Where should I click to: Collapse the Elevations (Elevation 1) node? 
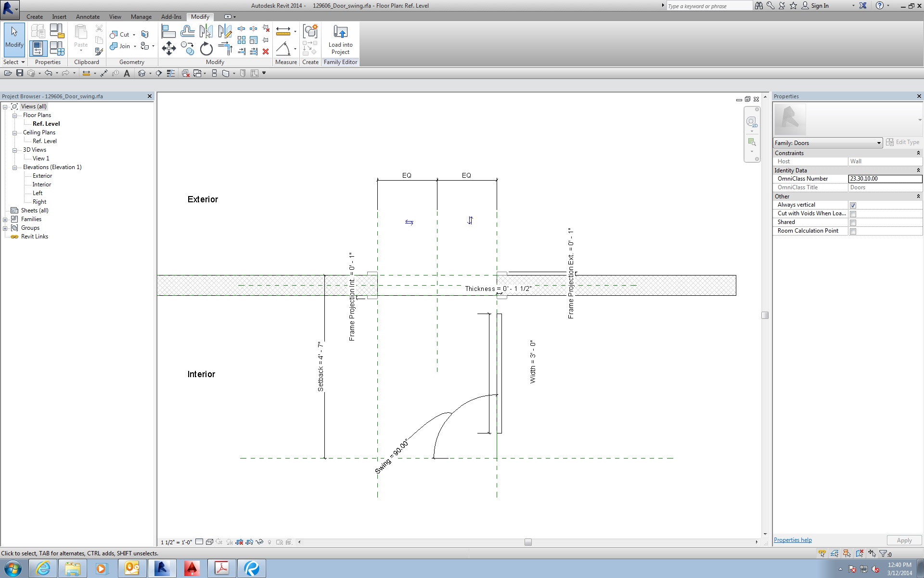(15, 168)
